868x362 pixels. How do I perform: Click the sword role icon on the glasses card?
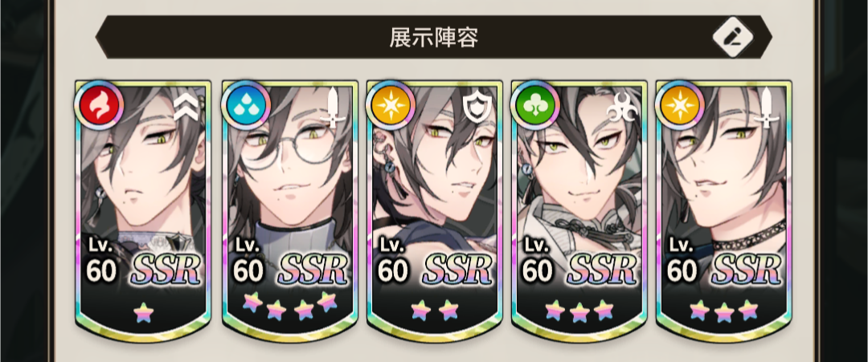pos(333,108)
